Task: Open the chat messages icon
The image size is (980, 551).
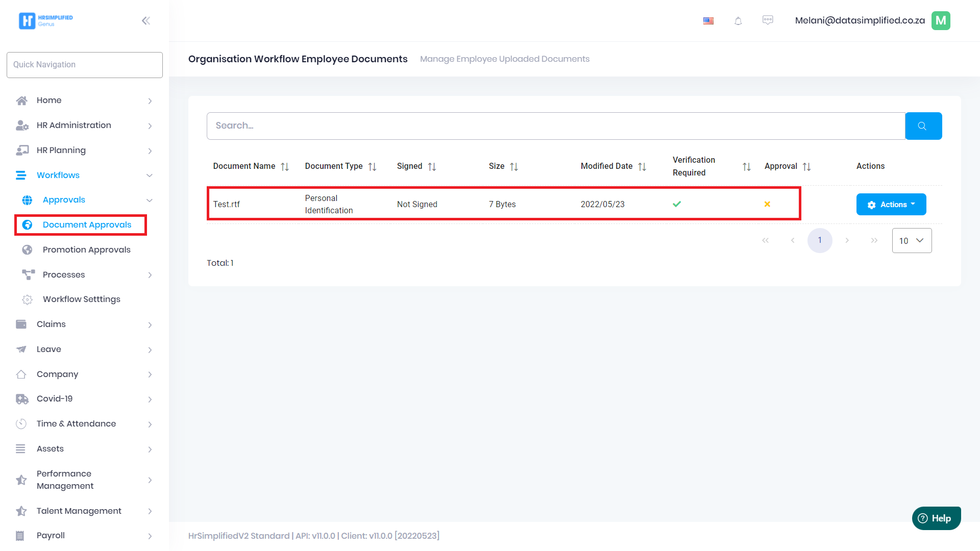Action: (x=768, y=20)
